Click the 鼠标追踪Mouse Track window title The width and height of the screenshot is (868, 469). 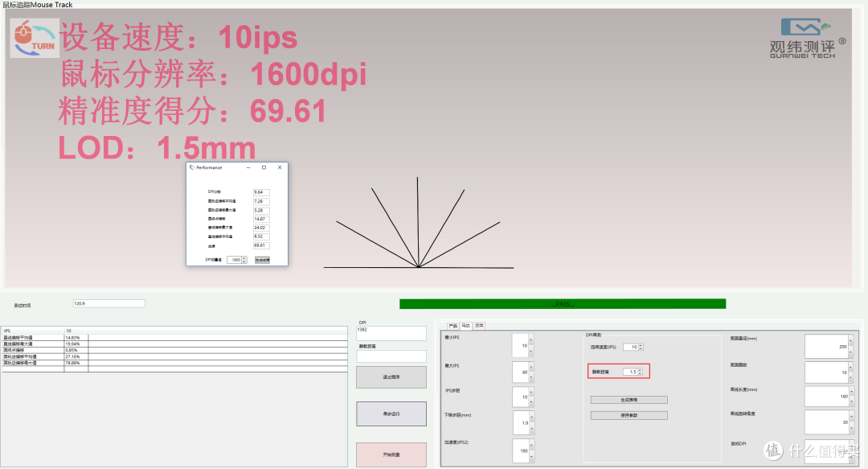point(38,5)
